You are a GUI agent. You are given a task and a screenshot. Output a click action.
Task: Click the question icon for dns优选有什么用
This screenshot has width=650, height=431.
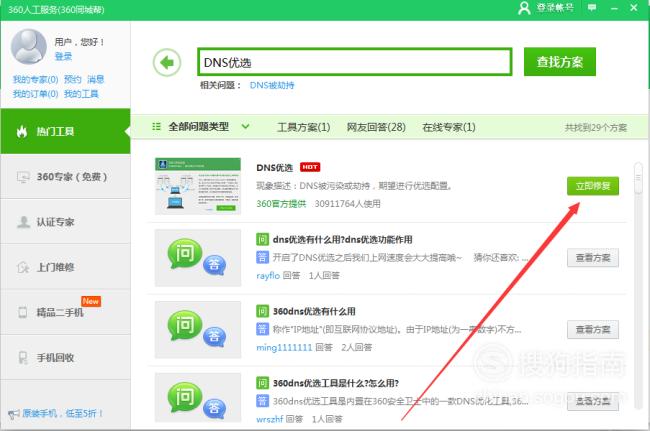click(262, 240)
